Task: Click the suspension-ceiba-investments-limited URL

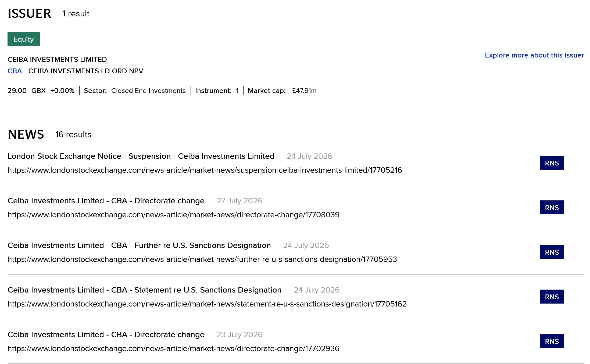Action: (205, 170)
